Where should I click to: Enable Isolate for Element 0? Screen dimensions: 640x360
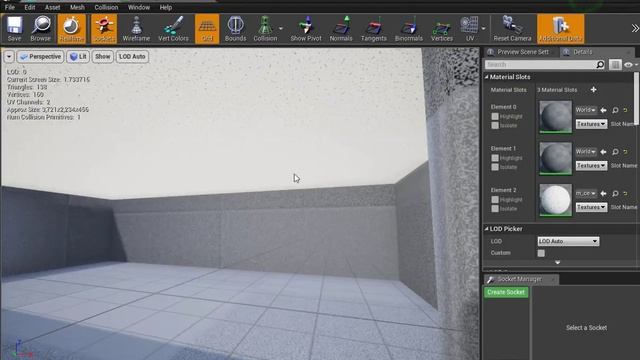click(x=495, y=125)
